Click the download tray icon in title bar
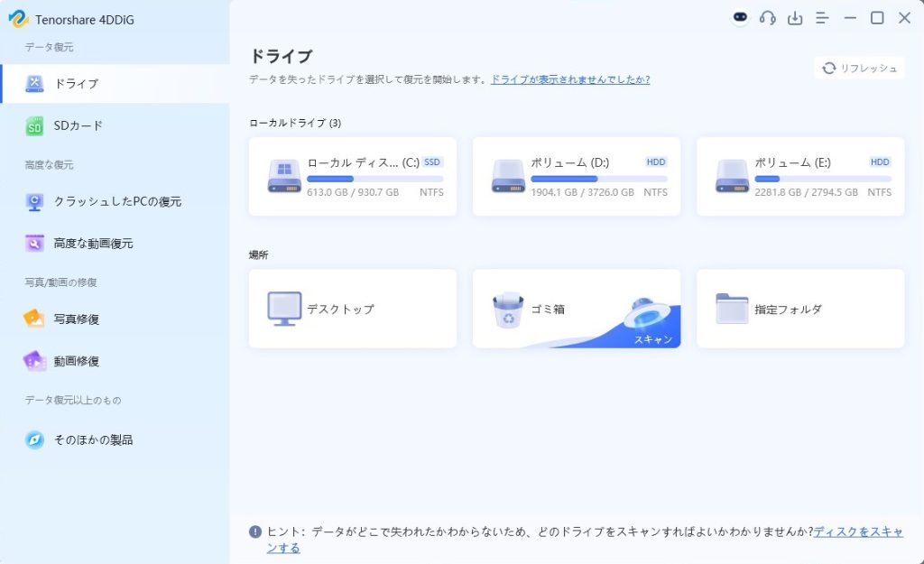This screenshot has height=564, width=924. tap(795, 18)
